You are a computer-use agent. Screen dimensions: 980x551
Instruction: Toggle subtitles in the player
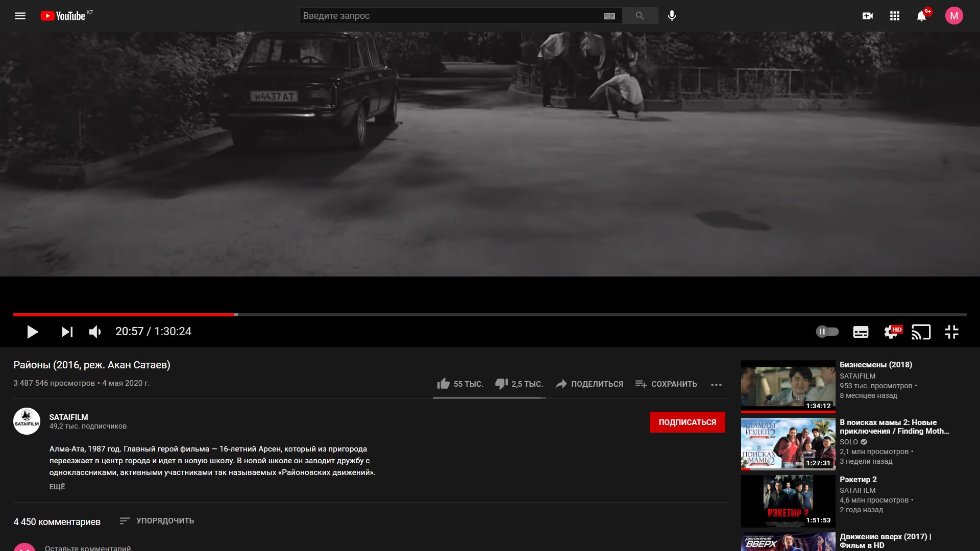tap(861, 332)
